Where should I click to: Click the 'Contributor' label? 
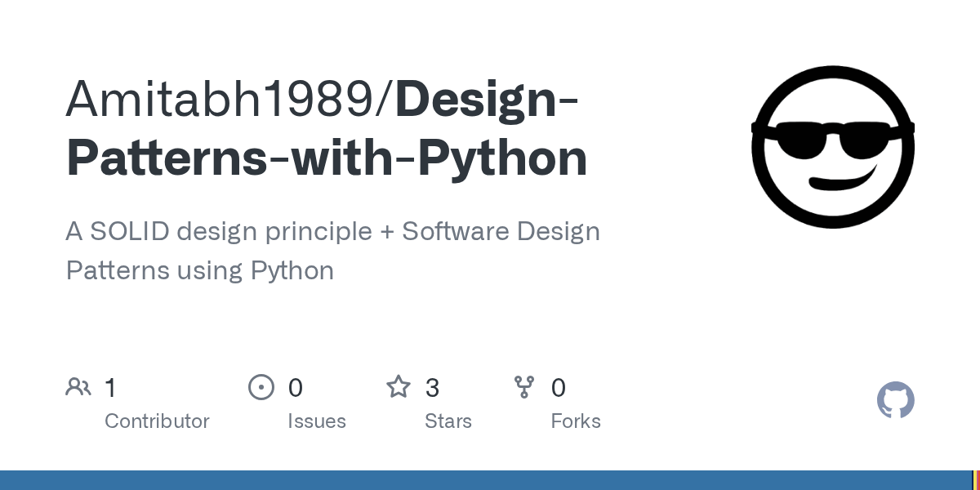pyautogui.click(x=157, y=421)
